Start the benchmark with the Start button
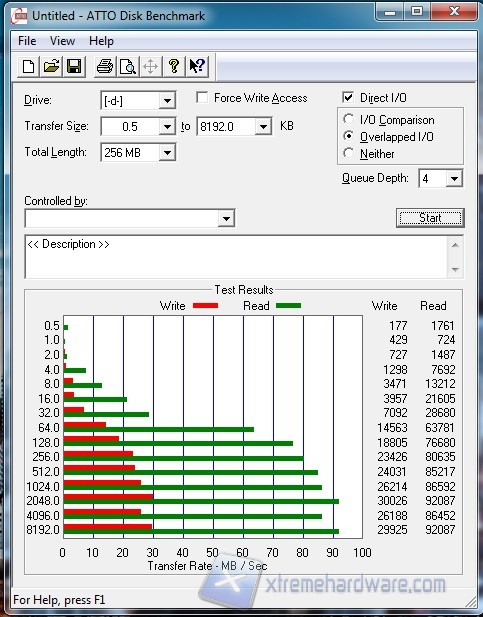 (x=430, y=218)
